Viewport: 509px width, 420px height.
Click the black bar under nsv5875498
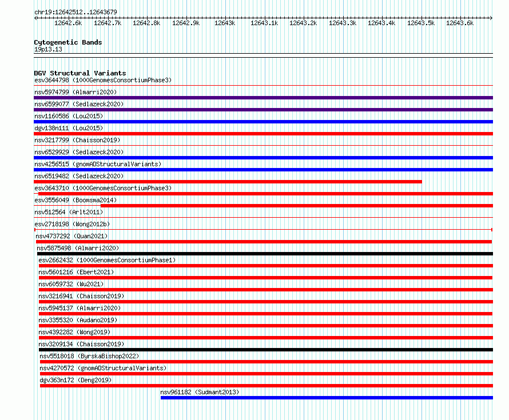tap(265, 254)
